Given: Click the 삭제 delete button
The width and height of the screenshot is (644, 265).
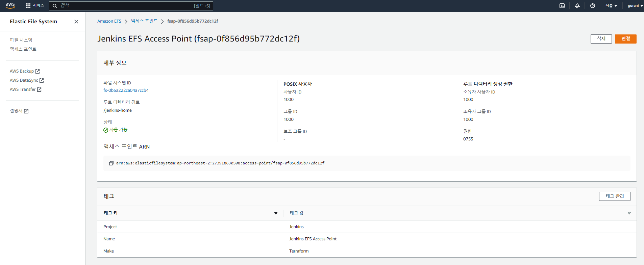Looking at the screenshot, I should click(x=601, y=39).
